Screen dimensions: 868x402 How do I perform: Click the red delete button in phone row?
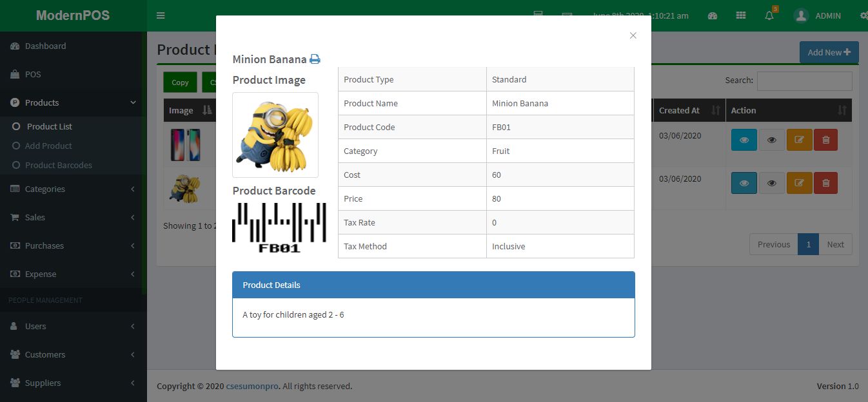click(x=826, y=140)
